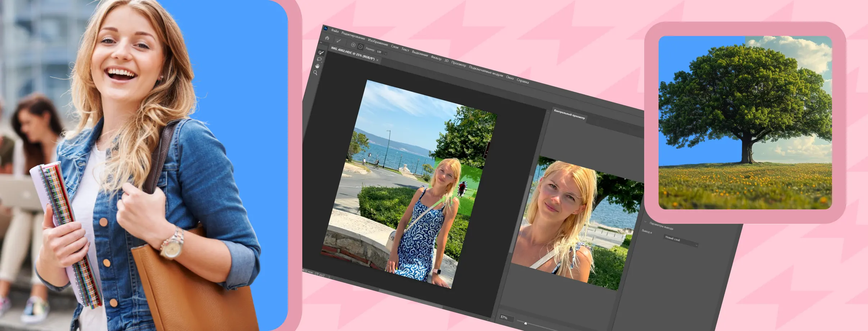Expand the toolbar with the double-arrow
The image size is (868, 331).
pos(321,43)
